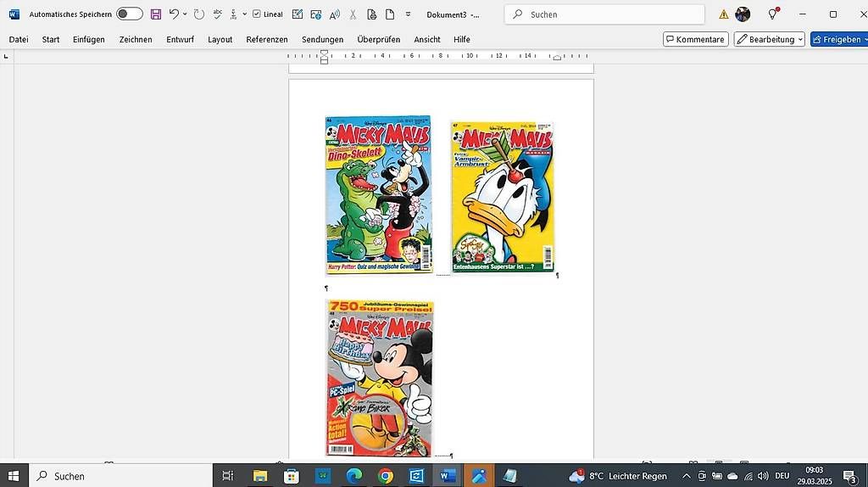Save the document with the floppy disk icon
868x487 pixels.
coord(156,14)
